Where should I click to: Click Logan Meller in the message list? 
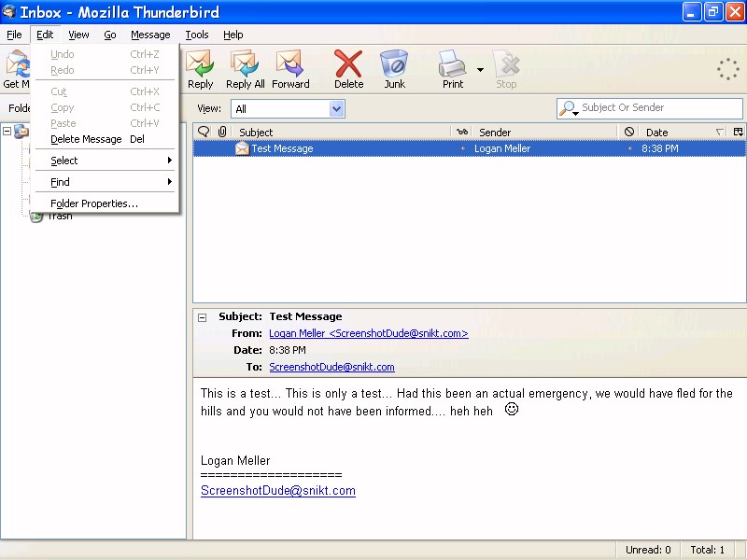click(x=502, y=148)
